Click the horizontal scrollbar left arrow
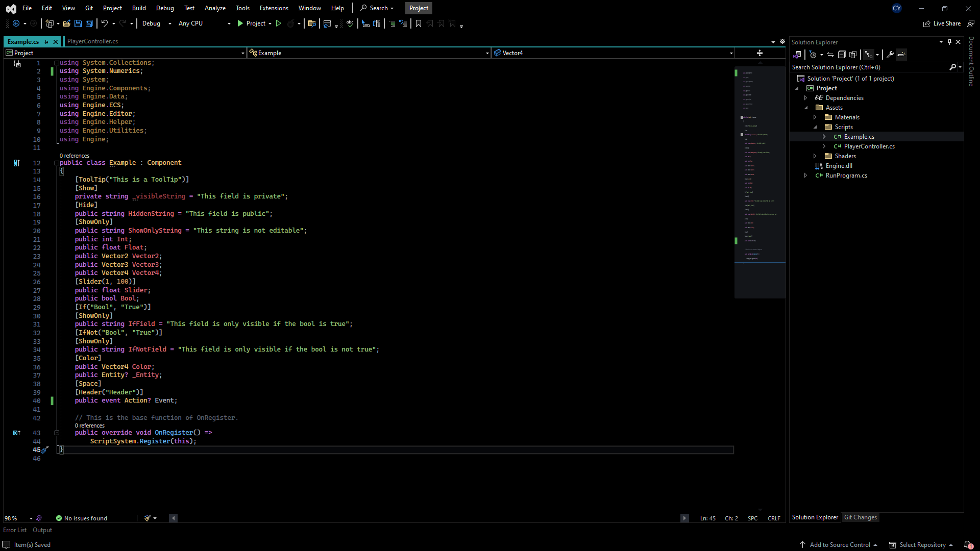 pyautogui.click(x=174, y=518)
